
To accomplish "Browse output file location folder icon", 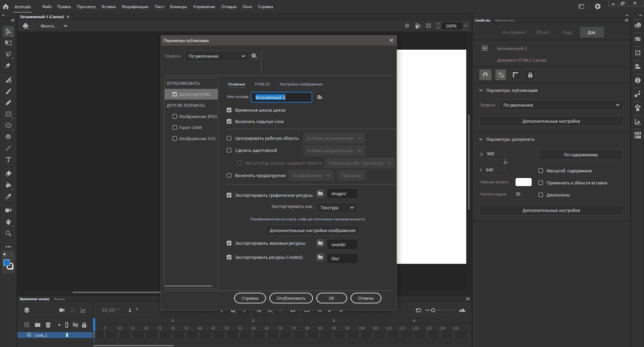I will (x=320, y=97).
